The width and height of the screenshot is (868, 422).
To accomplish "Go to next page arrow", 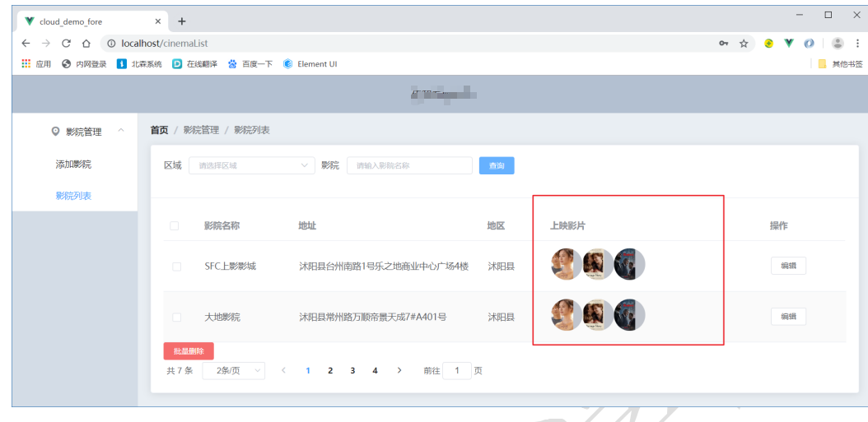I will point(399,370).
